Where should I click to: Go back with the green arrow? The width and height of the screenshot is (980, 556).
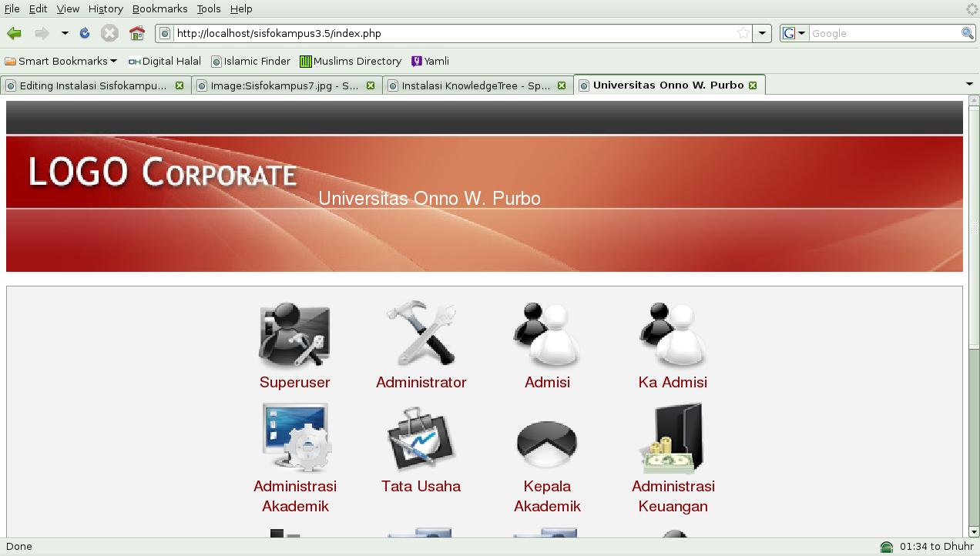click(14, 33)
